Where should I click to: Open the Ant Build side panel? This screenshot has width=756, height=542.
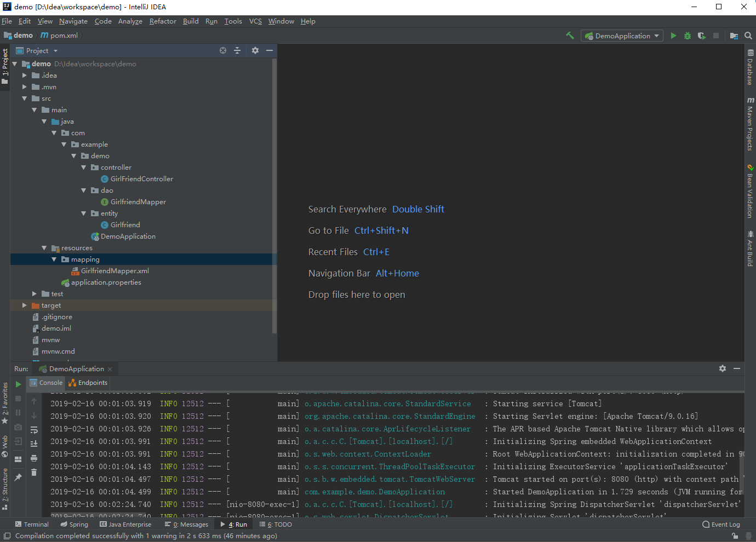750,249
